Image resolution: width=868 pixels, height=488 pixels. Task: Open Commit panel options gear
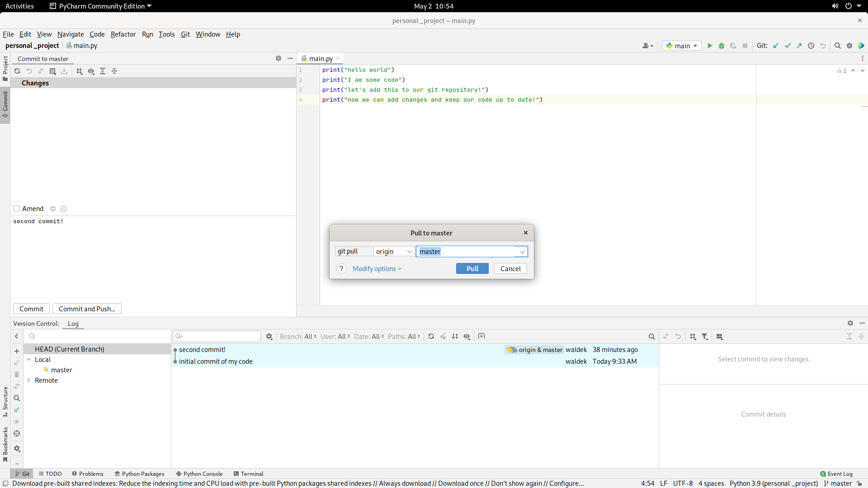click(278, 58)
